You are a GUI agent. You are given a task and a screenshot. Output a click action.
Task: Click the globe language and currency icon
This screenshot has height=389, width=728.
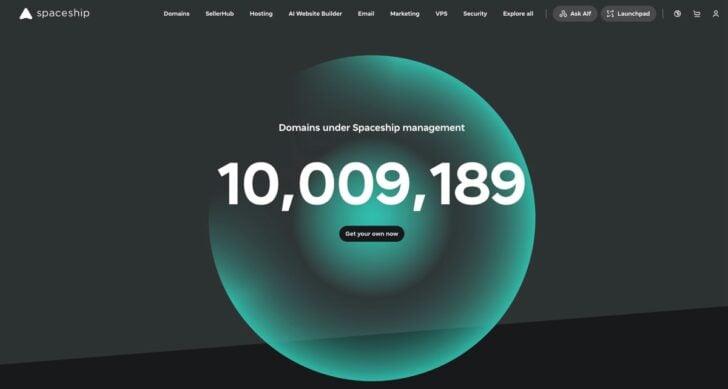coord(677,14)
